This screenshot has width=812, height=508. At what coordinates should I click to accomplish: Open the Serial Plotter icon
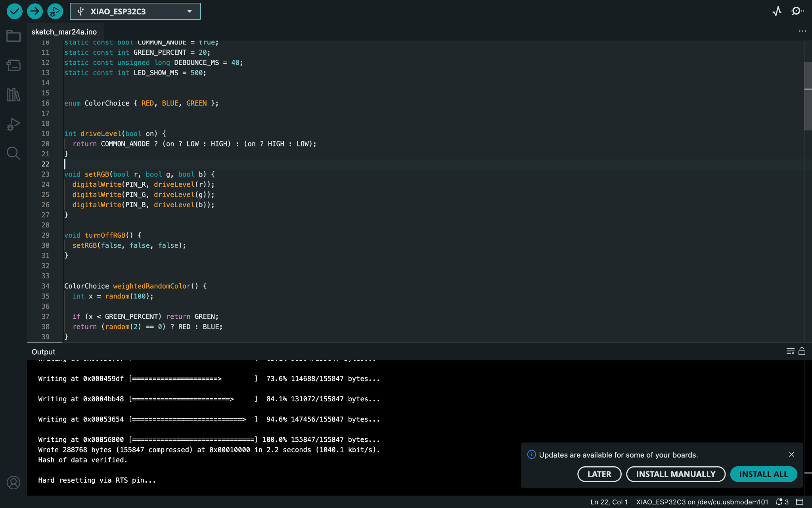point(777,11)
